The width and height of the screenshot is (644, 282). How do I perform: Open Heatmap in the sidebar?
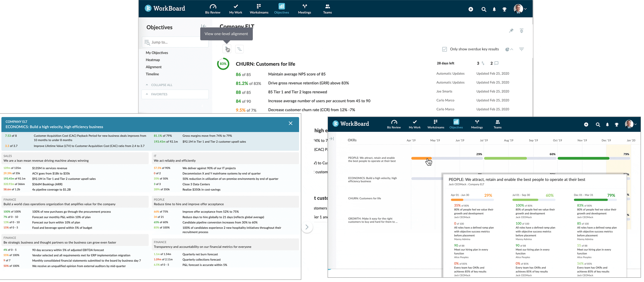click(153, 60)
